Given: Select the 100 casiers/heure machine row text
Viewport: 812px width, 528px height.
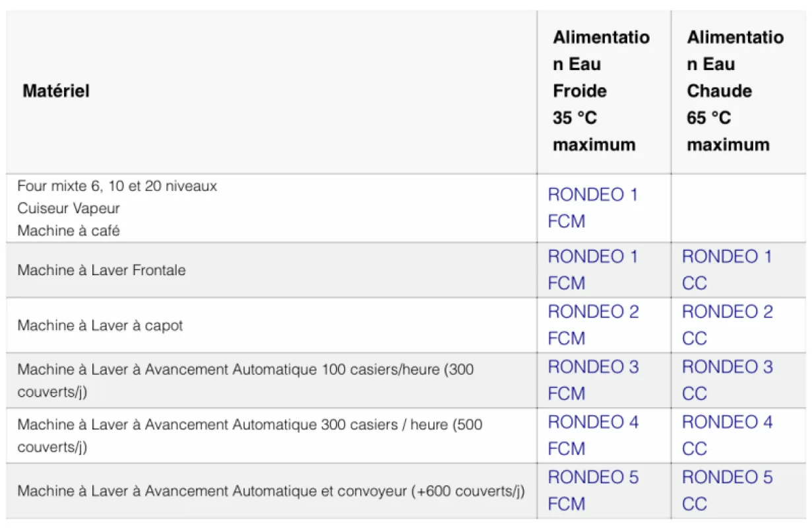Looking at the screenshot, I should 245,370.
